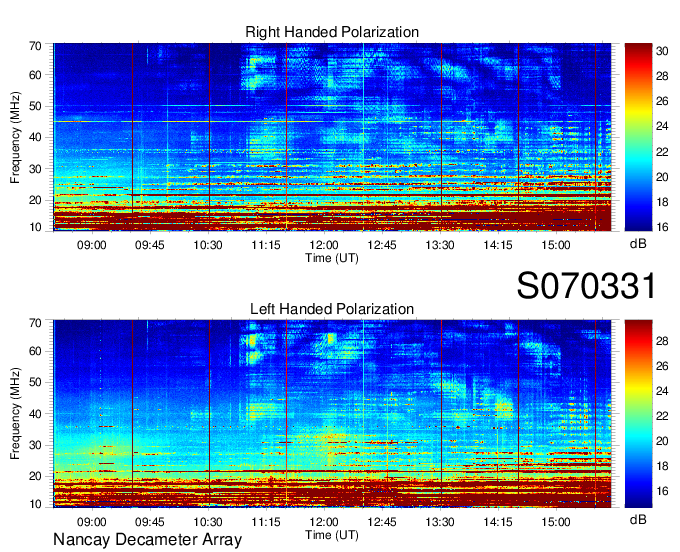This screenshot has height=552, width=680.
Task: Click '09:45' time tick of right-handed plot
Action: (x=150, y=245)
